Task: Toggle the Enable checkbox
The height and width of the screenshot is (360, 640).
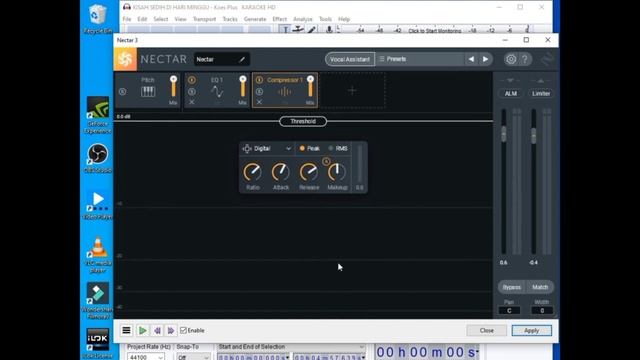Action: (183, 330)
